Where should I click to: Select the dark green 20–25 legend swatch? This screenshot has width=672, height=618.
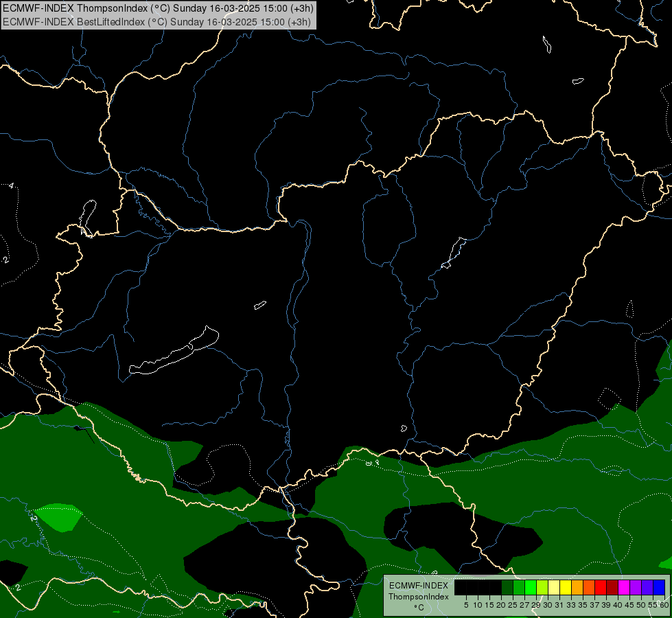[x=507, y=587]
